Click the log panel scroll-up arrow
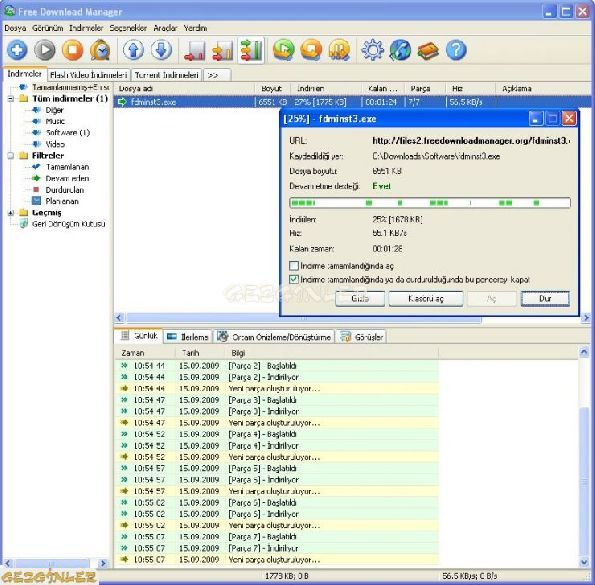The width and height of the screenshot is (595, 585). point(584,352)
